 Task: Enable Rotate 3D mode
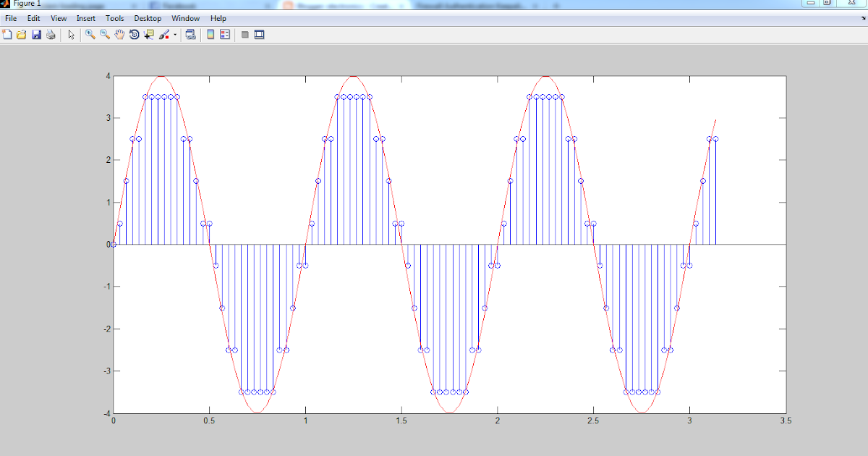tap(135, 34)
